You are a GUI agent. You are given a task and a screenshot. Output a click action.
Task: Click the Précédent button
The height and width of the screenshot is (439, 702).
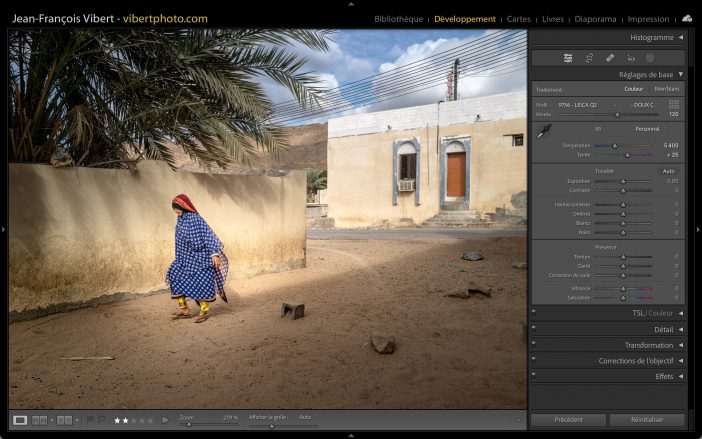(568, 420)
